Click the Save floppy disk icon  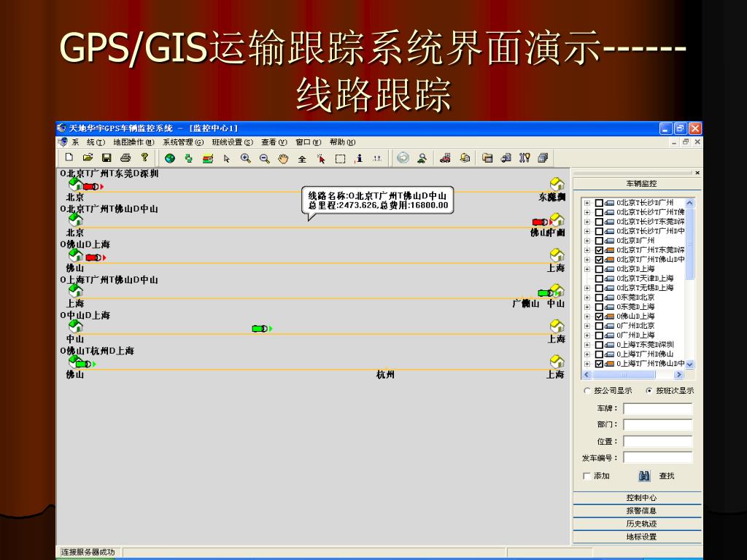click(107, 157)
